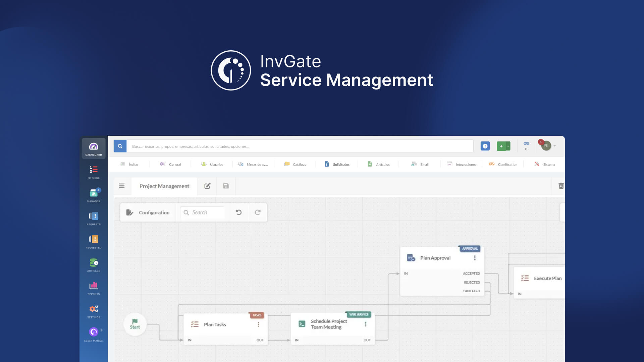
Task: Open Settings from the sidebar
Action: pyautogui.click(x=93, y=309)
